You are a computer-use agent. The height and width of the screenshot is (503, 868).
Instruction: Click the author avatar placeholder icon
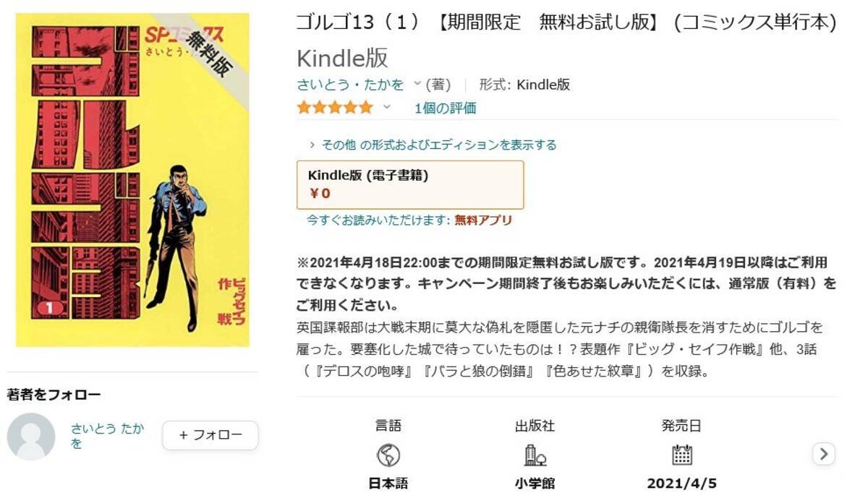[x=31, y=437]
